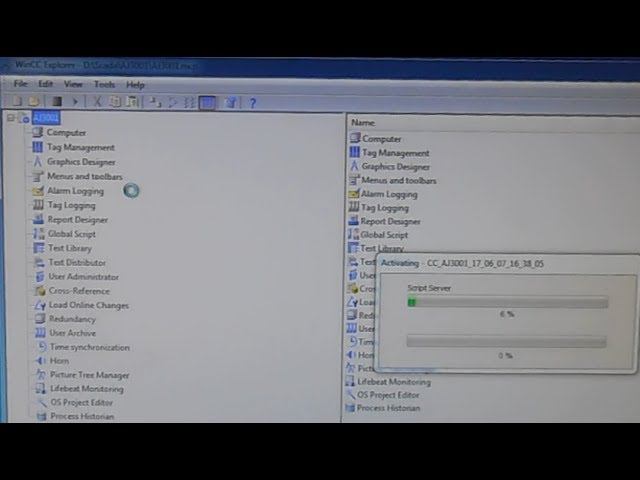Select OS Project Editor in navigation tree

82,402
